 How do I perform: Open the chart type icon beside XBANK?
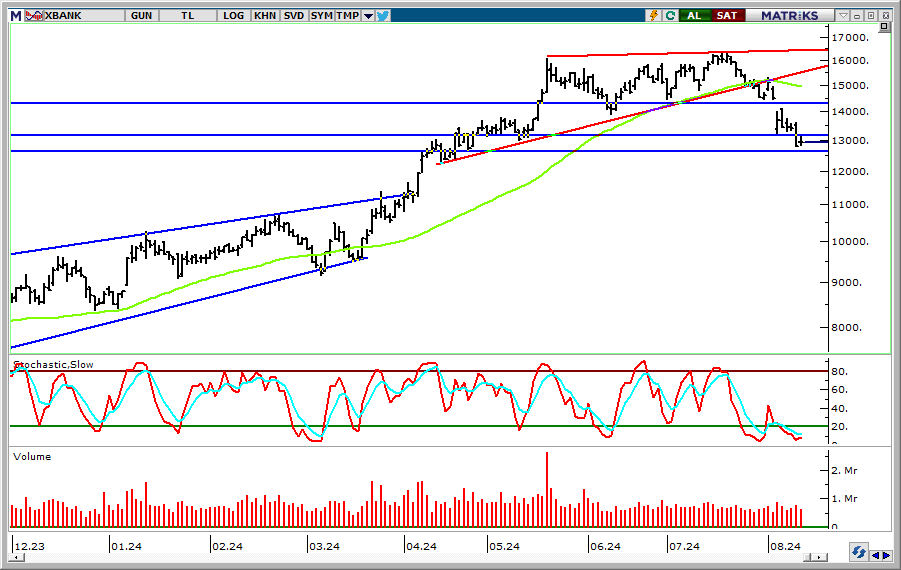(x=34, y=15)
